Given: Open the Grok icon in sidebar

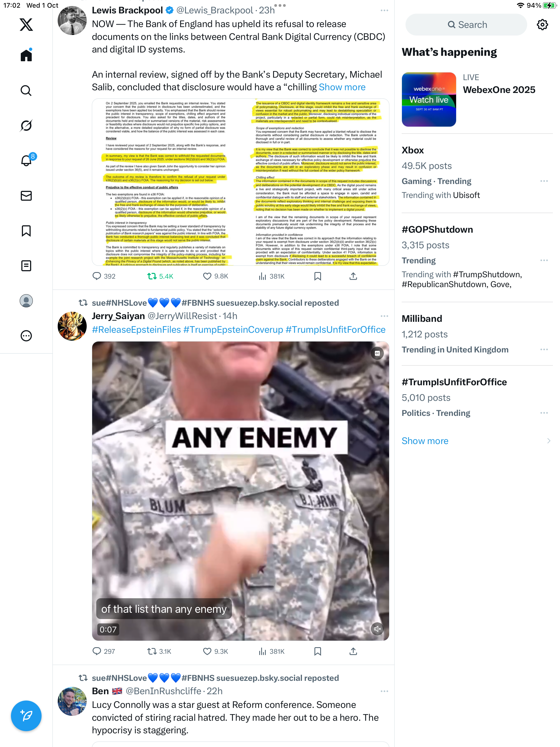Looking at the screenshot, I should click(x=26, y=126).
